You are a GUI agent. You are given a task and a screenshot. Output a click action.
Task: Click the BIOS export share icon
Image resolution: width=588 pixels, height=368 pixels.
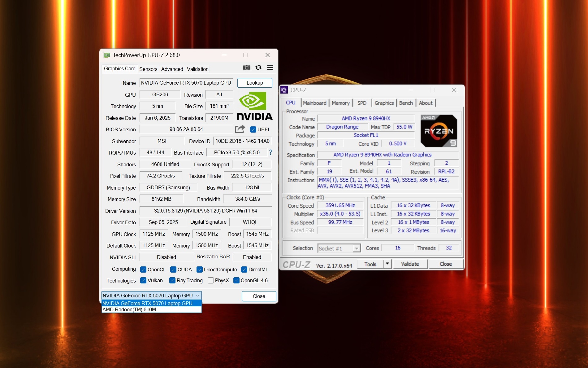tap(240, 129)
